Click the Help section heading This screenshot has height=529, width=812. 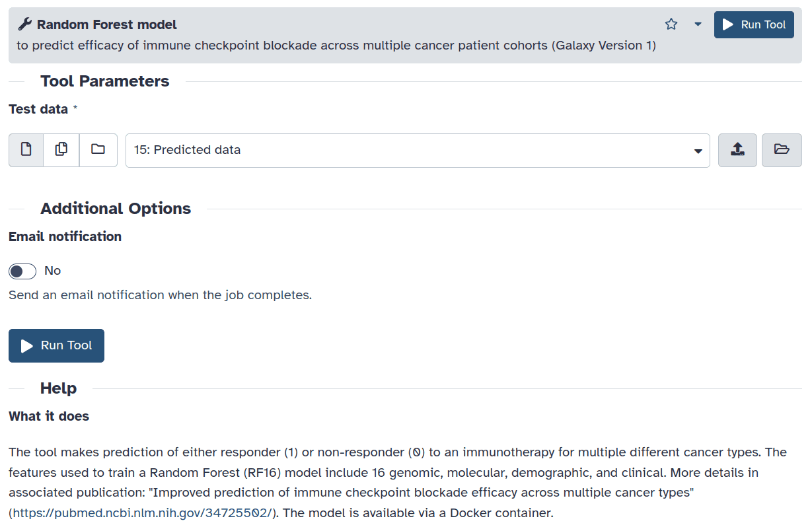(58, 388)
